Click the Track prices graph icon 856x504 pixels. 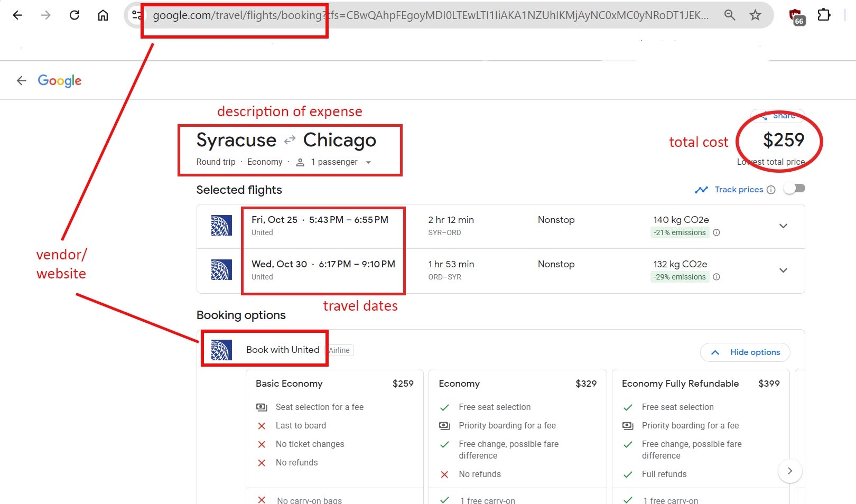pos(701,190)
